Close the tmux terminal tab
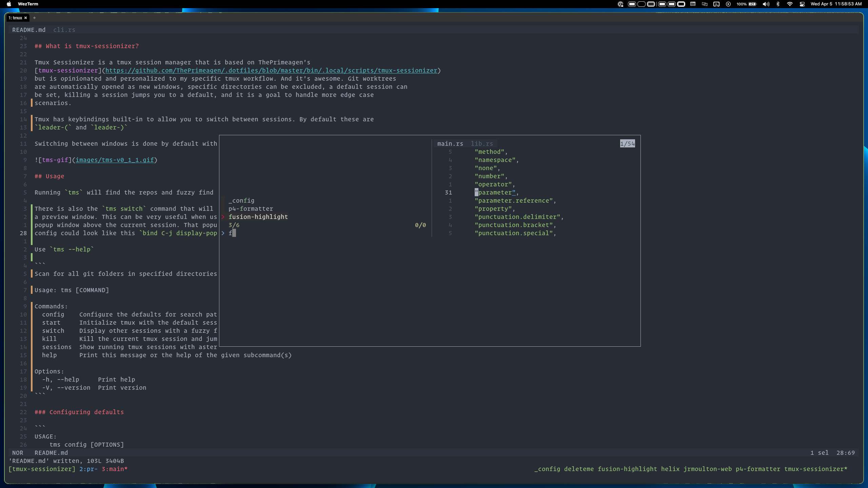 click(25, 18)
